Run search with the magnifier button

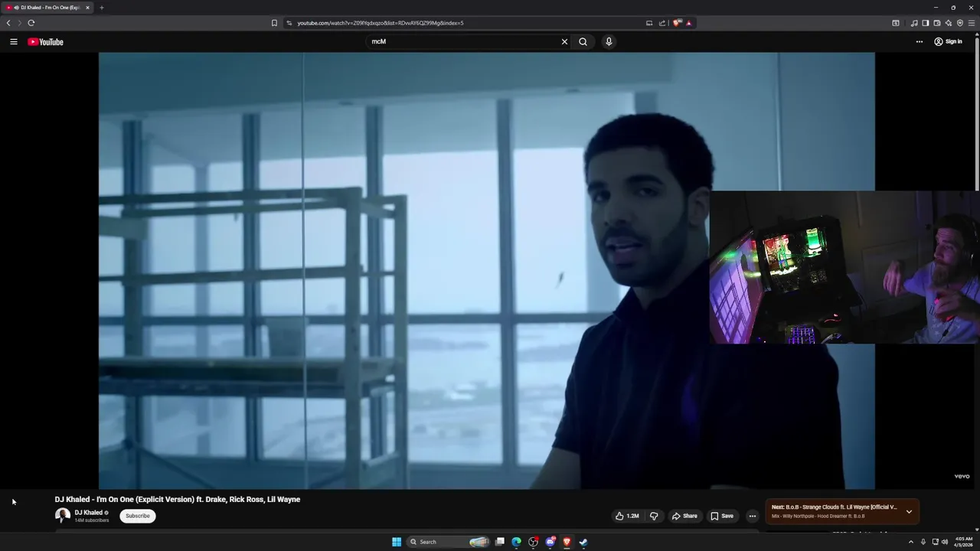click(583, 41)
